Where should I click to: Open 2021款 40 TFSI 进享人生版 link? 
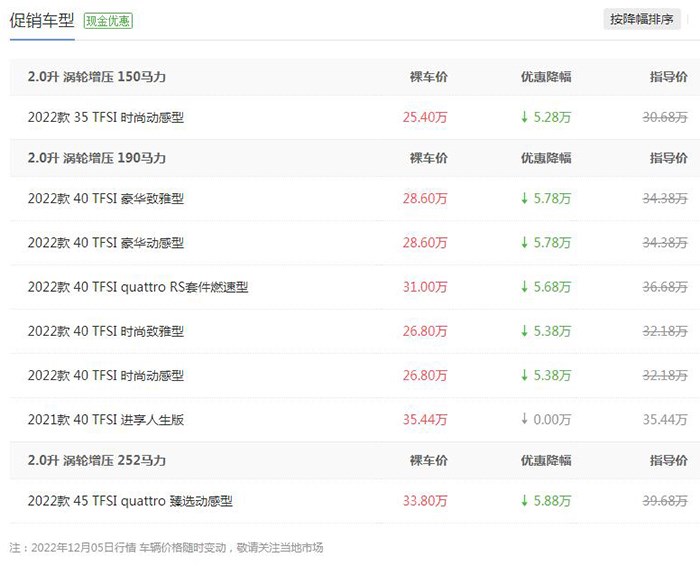click(106, 420)
